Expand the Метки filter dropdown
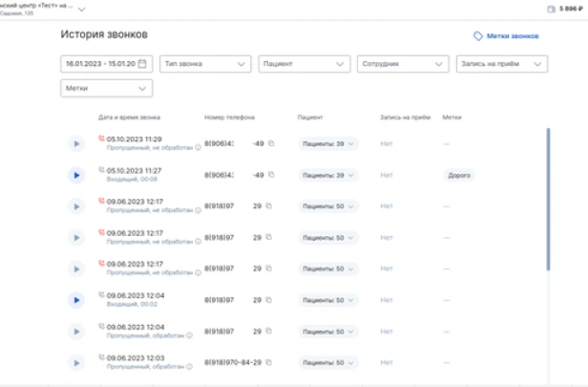The image size is (588, 387). pyautogui.click(x=106, y=88)
